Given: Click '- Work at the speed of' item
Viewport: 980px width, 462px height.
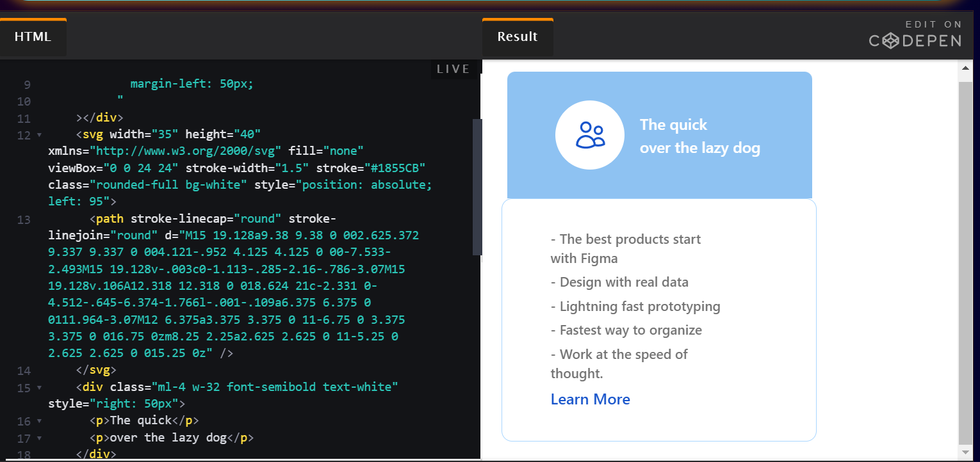Looking at the screenshot, I should 619,354.
